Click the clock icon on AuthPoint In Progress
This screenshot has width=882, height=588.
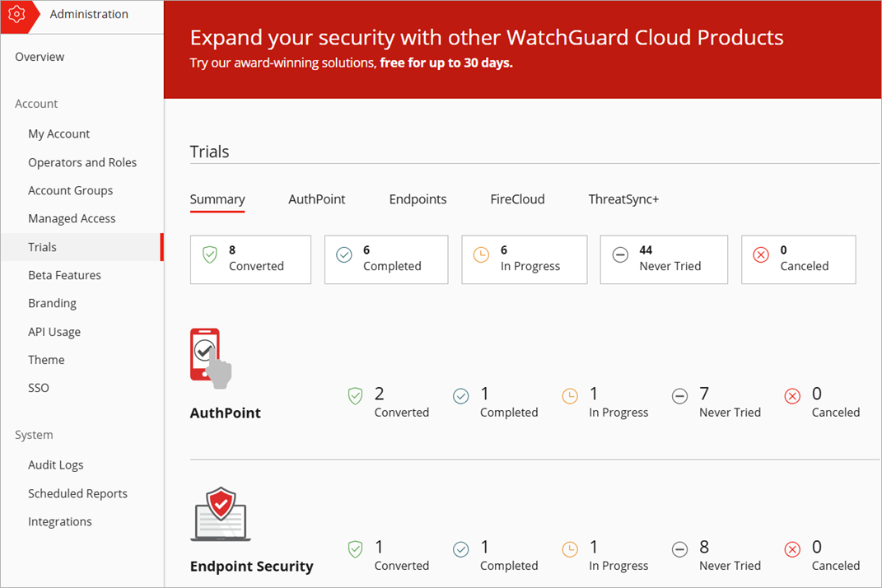(x=569, y=395)
